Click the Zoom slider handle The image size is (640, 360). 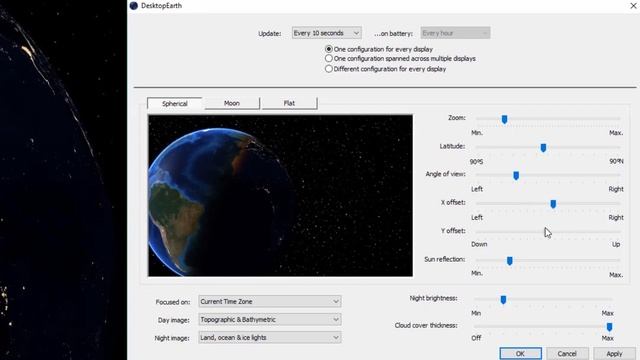coord(504,119)
